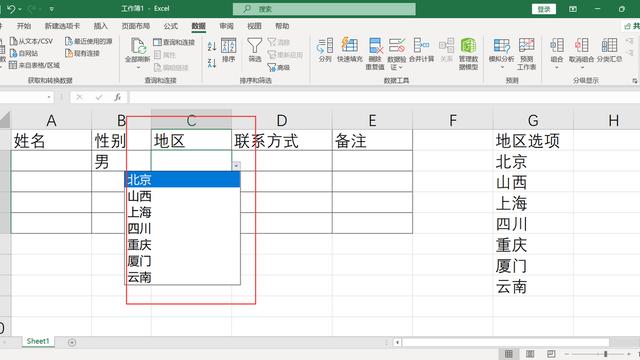Open the Page Layout (页面布局) tab

[136, 26]
